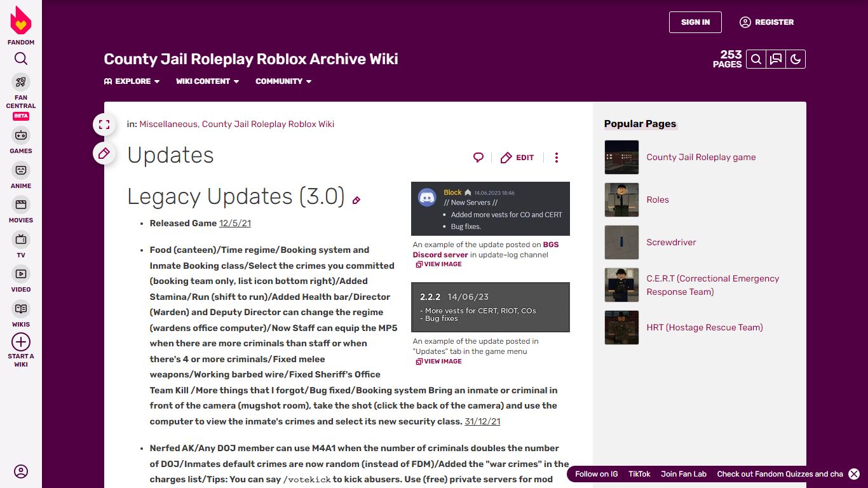Click the TikTok link

pyautogui.click(x=640, y=474)
